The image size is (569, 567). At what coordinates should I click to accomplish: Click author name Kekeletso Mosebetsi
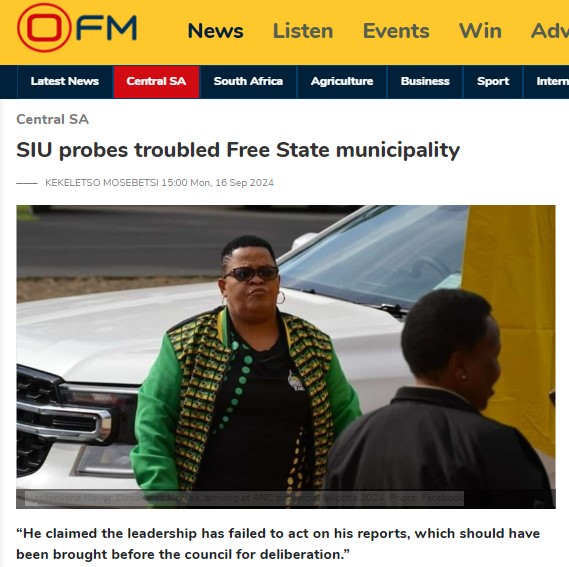click(102, 183)
